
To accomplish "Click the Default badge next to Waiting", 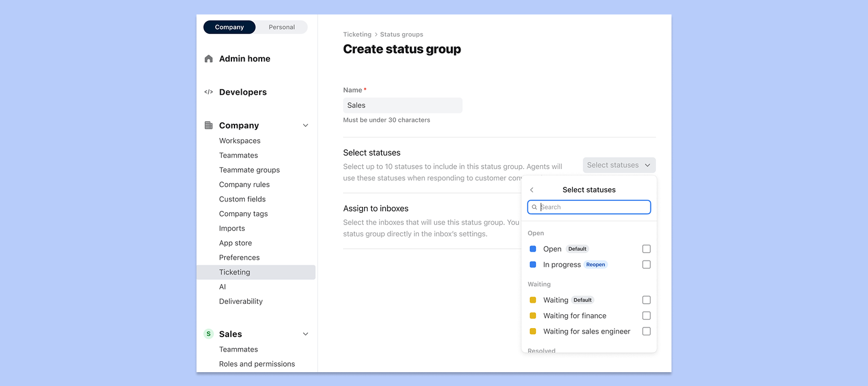I will (582, 300).
